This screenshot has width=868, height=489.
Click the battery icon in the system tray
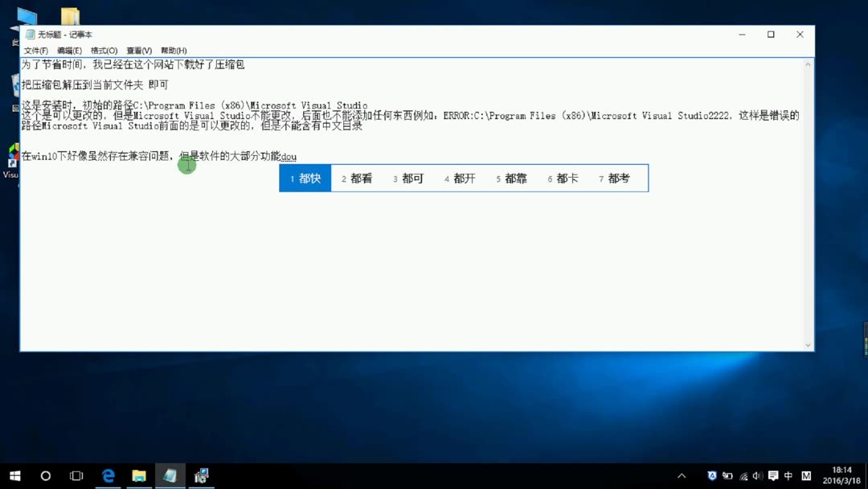pyautogui.click(x=728, y=476)
